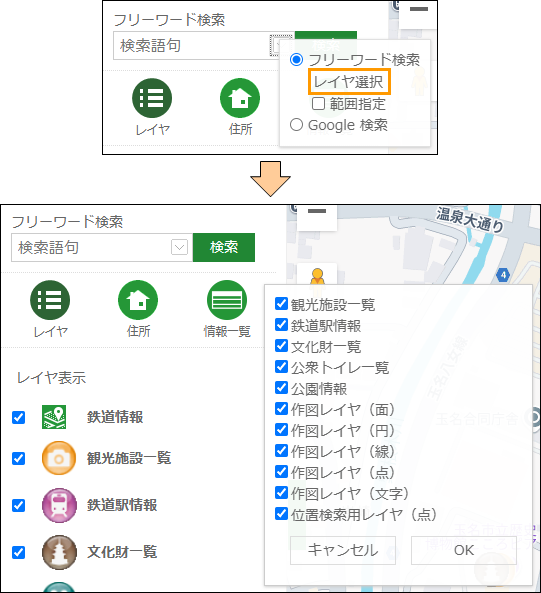Uncheck 公衆トイレ一覧 in the layer selection dialog
Image resolution: width=541 pixels, height=593 pixels.
coord(281,366)
